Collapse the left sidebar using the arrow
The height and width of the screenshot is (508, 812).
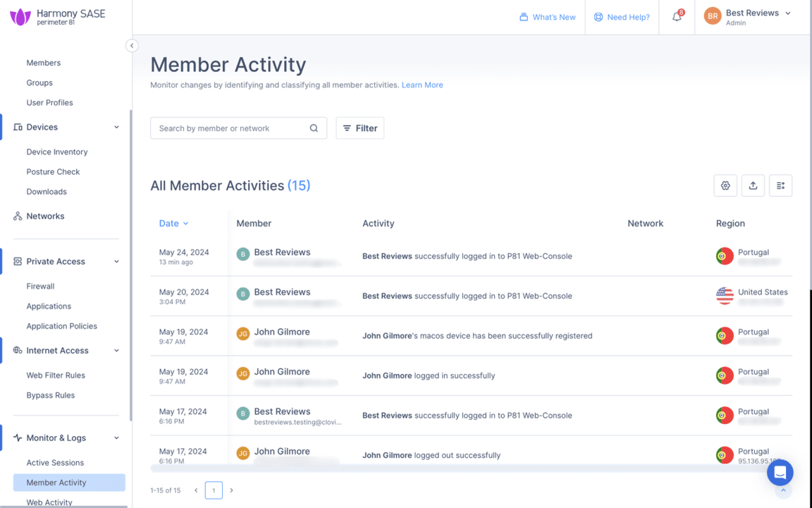pyautogui.click(x=132, y=45)
